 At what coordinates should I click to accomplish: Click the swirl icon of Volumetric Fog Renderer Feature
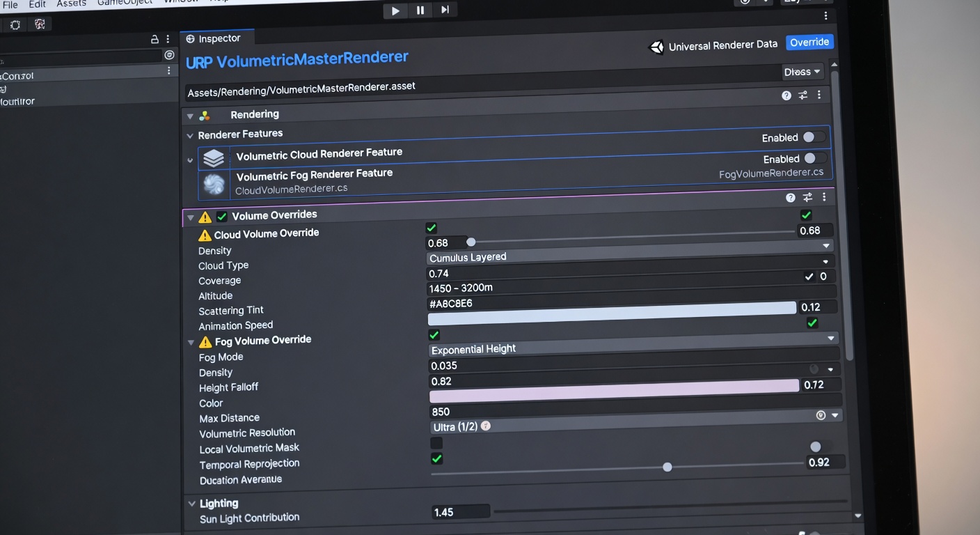click(x=214, y=185)
